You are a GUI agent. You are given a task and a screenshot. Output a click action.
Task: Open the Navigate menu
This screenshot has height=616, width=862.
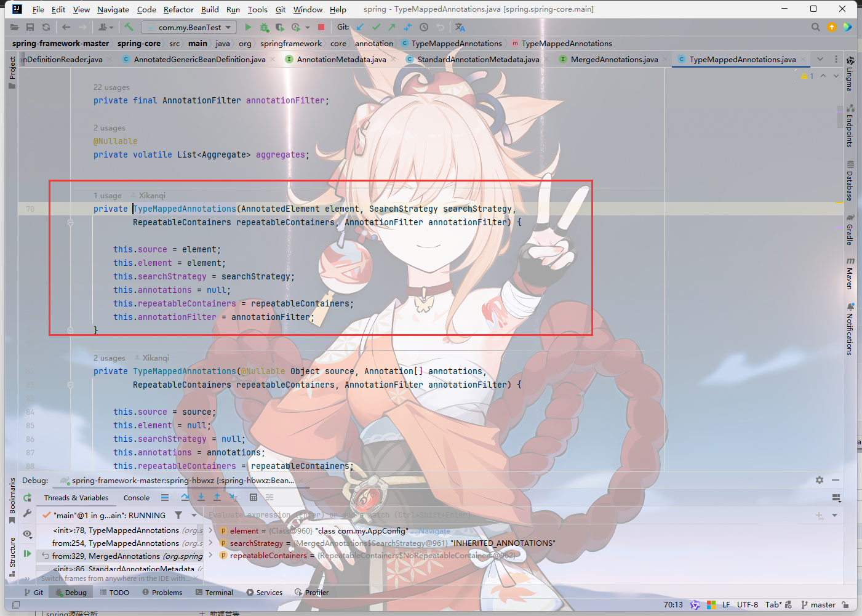pos(113,9)
